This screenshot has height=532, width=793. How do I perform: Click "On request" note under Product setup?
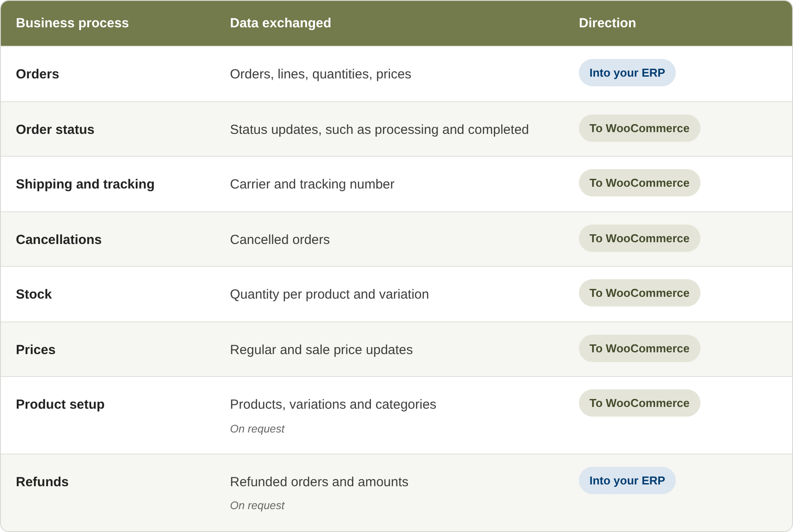click(x=257, y=429)
